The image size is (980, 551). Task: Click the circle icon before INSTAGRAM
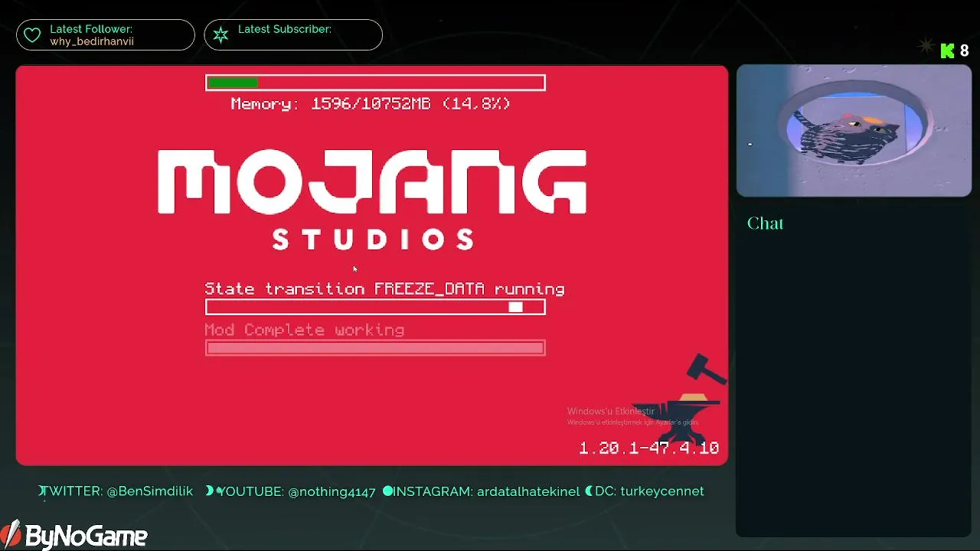point(387,491)
